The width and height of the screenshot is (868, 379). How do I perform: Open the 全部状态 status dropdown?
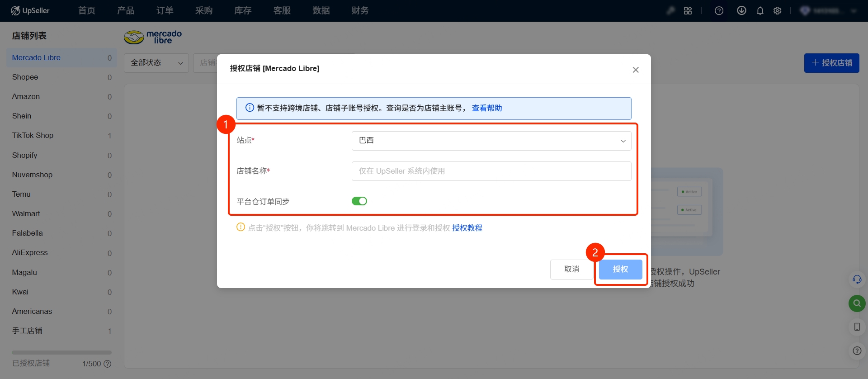156,63
